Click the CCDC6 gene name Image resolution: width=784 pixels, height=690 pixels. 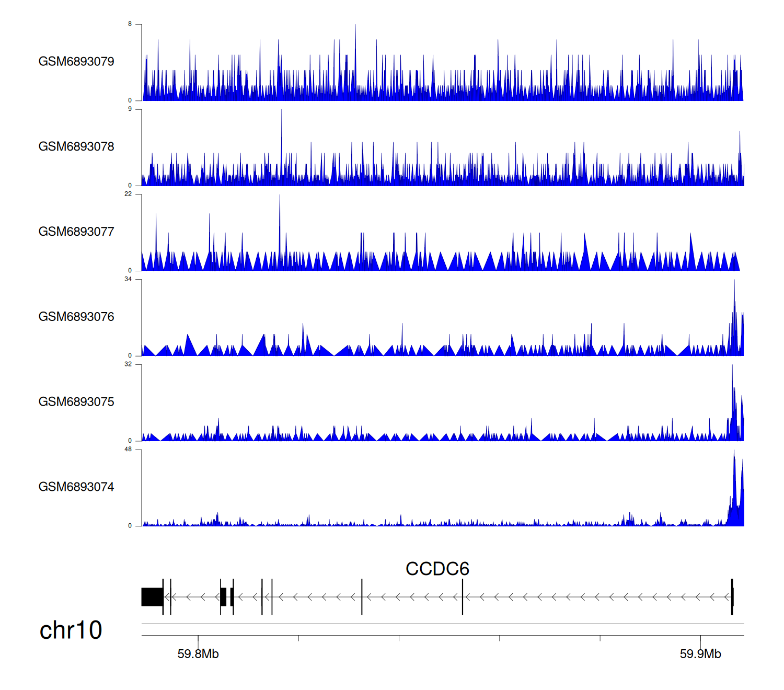437,569
